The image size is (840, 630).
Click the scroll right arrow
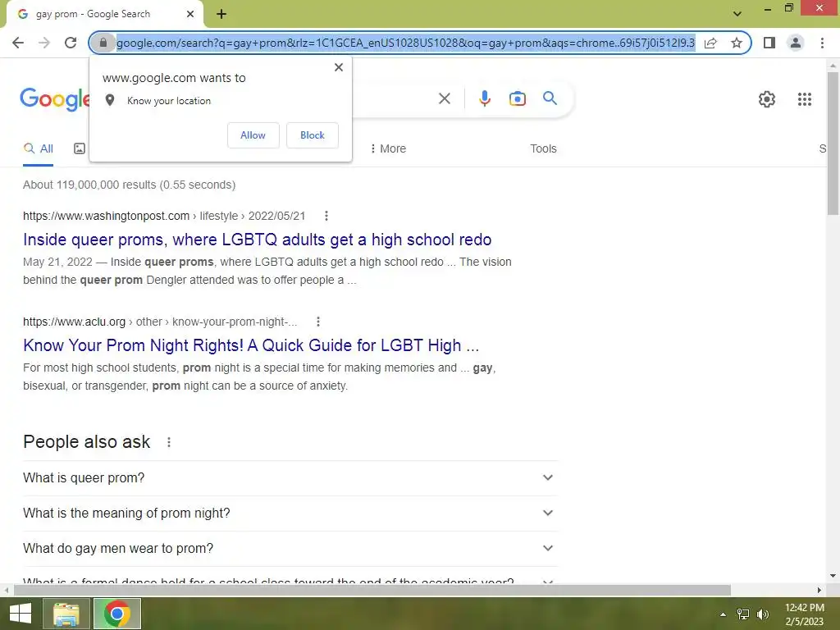pyautogui.click(x=819, y=590)
